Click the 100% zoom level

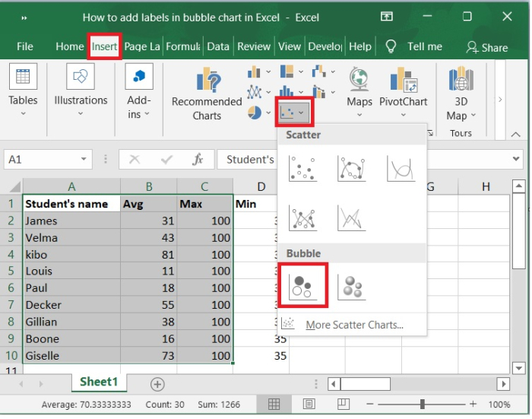coord(499,405)
